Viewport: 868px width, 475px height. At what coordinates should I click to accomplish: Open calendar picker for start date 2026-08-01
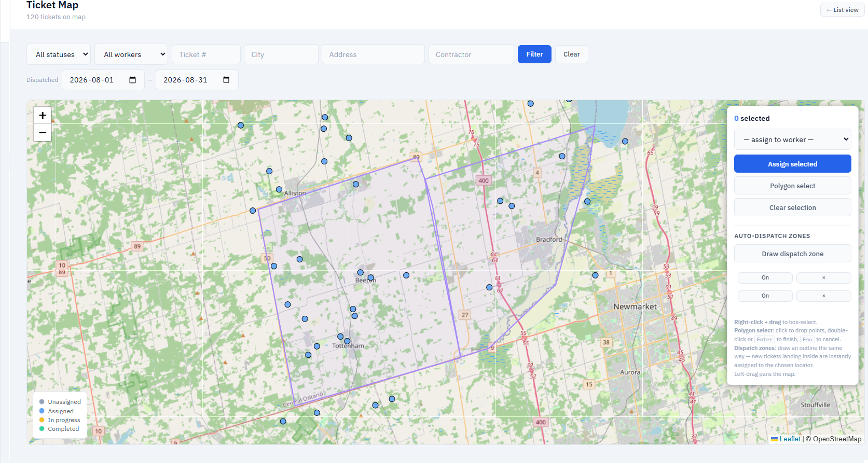(x=132, y=80)
